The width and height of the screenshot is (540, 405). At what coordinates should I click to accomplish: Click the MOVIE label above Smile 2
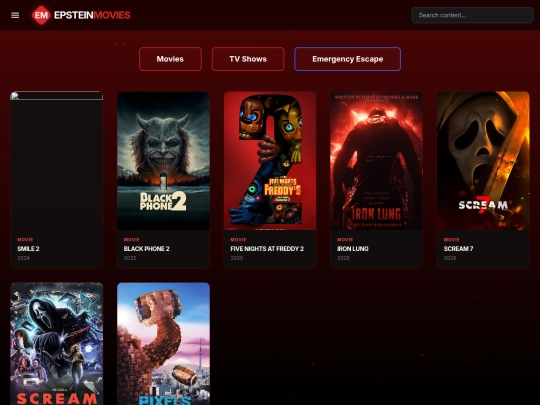tap(25, 240)
